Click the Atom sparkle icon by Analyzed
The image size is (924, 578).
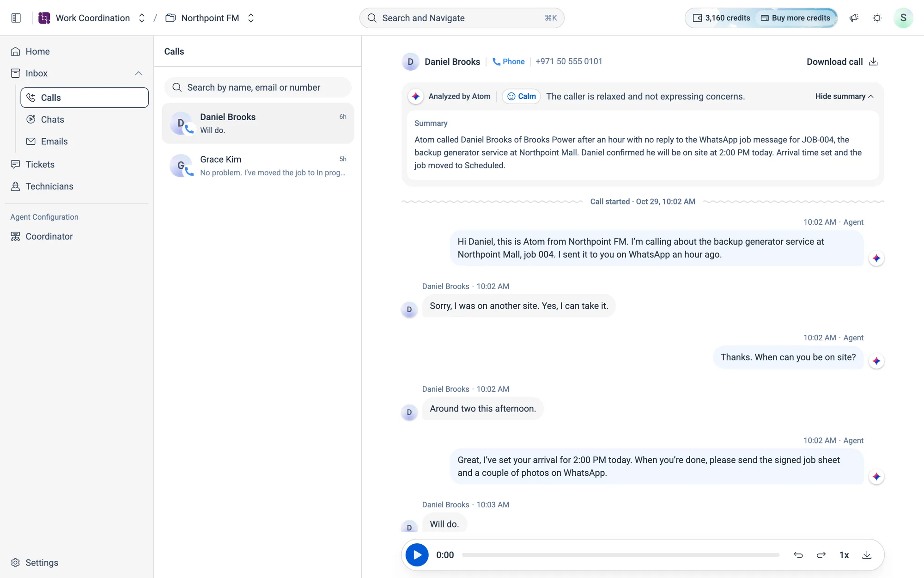(416, 96)
